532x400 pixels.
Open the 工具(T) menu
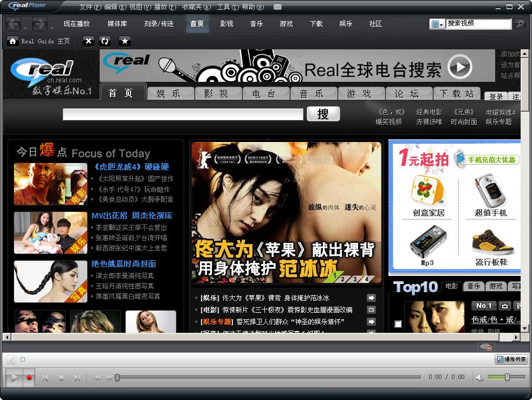[x=228, y=7]
